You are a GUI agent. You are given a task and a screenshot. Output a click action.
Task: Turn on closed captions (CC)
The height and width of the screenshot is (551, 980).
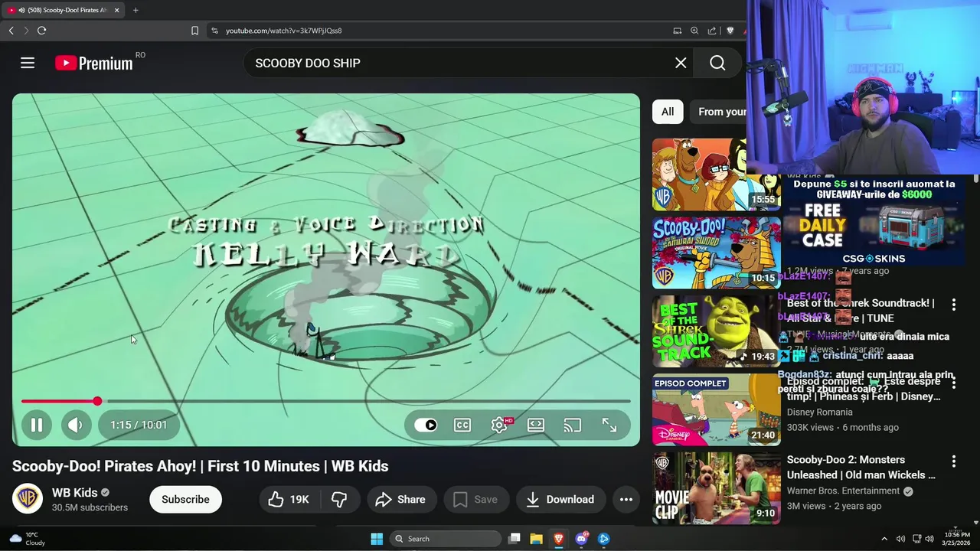point(462,425)
